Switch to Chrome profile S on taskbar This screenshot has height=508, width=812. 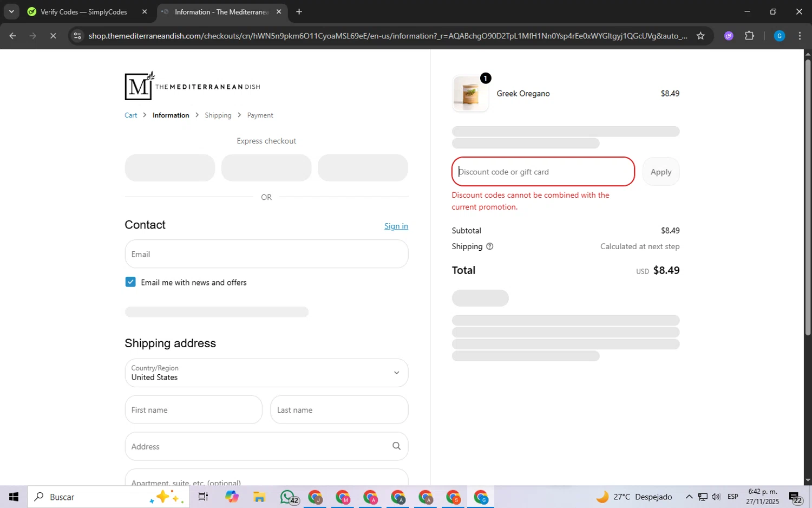pyautogui.click(x=453, y=497)
